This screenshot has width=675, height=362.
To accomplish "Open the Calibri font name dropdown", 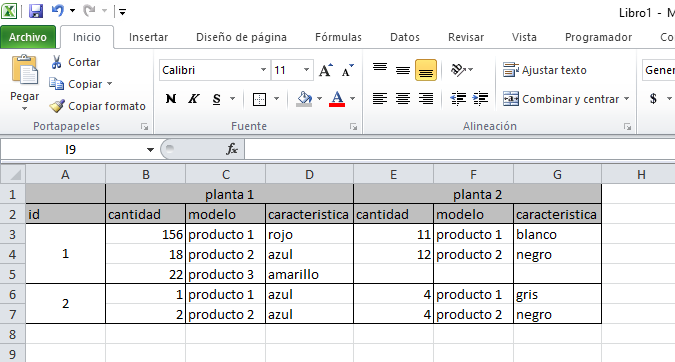I will pyautogui.click(x=263, y=70).
